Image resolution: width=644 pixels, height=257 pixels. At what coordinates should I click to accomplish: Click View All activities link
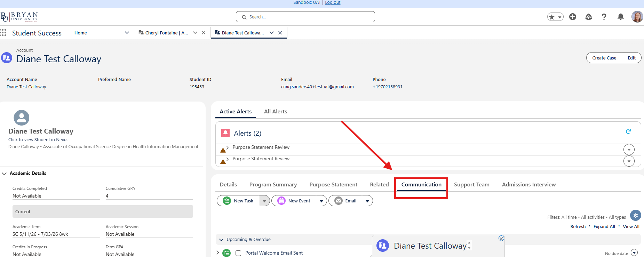(x=631, y=226)
